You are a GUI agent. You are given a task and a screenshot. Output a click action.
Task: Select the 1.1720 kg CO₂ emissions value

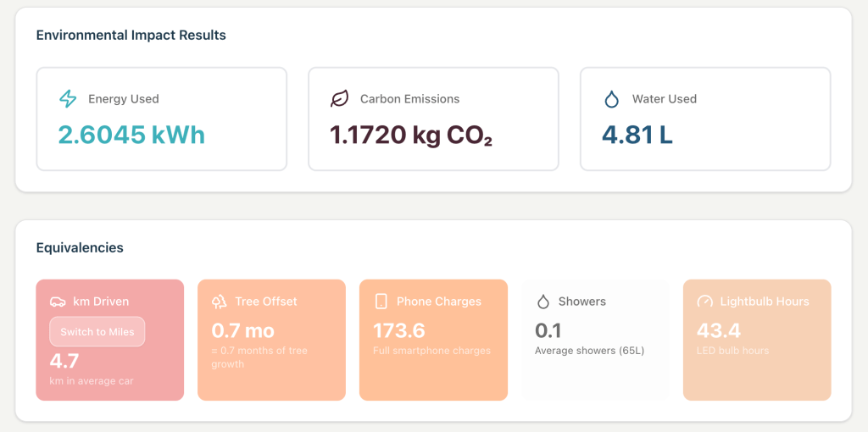410,135
